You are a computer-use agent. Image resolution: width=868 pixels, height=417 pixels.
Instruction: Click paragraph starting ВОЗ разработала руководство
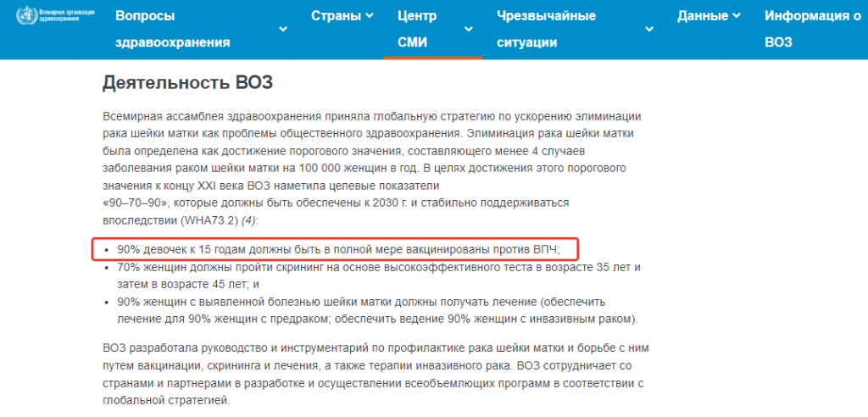(x=376, y=374)
